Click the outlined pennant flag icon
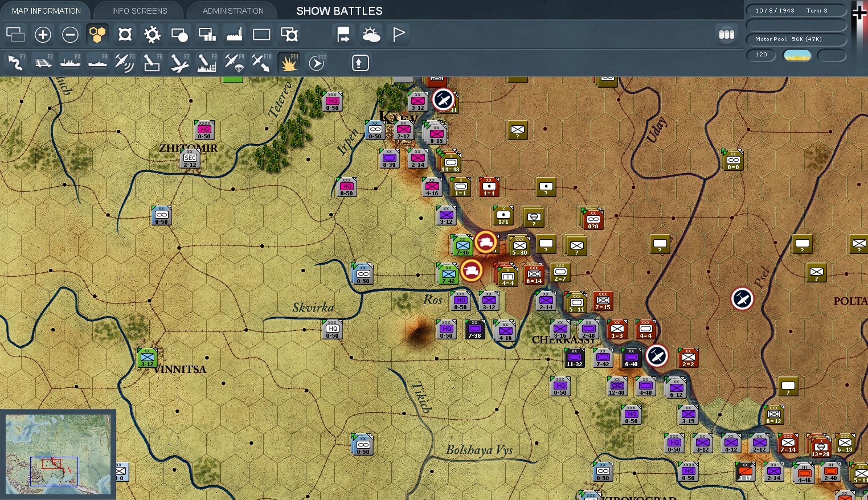This screenshot has height=500, width=868. coord(398,35)
